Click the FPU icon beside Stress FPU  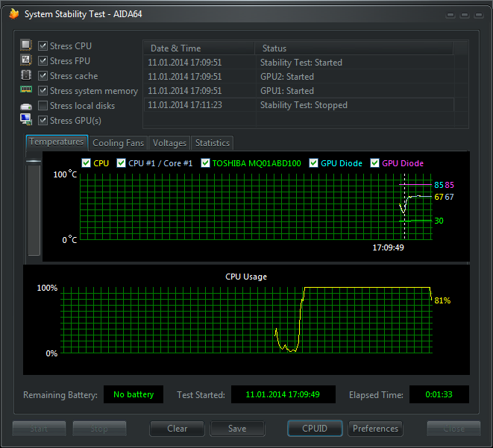pyautogui.click(x=26, y=60)
